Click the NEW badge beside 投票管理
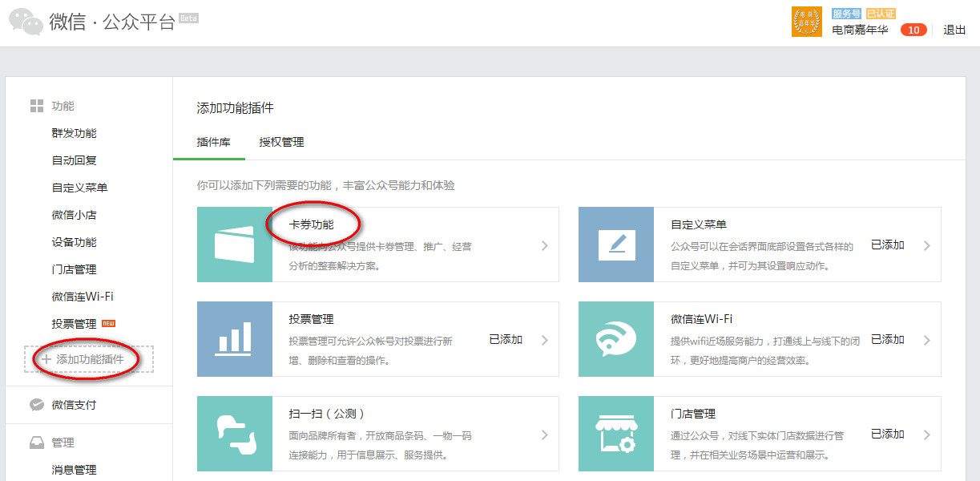Screen dimensions: 980x481 (109, 323)
